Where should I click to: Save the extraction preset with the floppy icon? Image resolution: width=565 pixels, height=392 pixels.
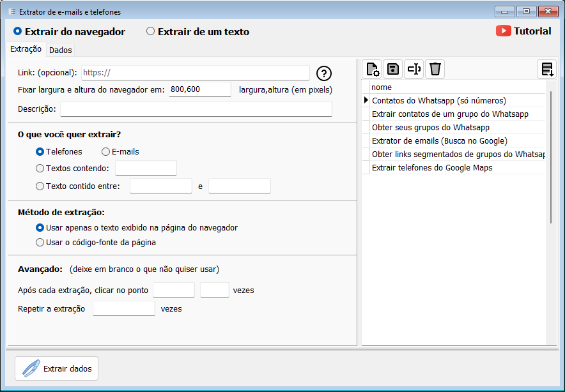pyautogui.click(x=393, y=69)
